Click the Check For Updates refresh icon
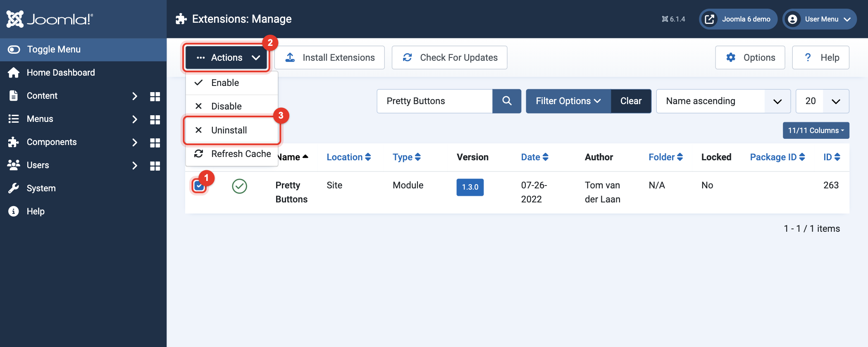 click(x=408, y=57)
